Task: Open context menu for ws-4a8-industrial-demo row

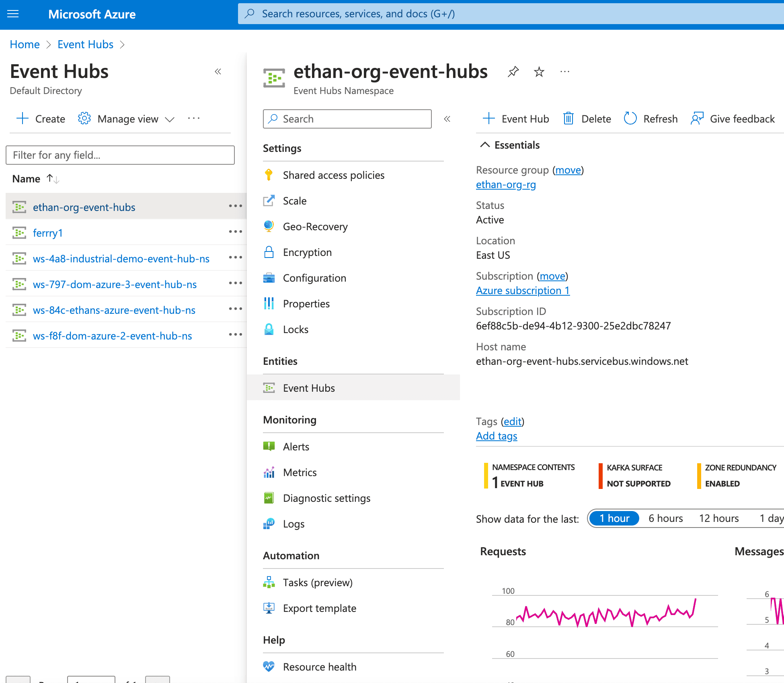Action: coord(236,258)
